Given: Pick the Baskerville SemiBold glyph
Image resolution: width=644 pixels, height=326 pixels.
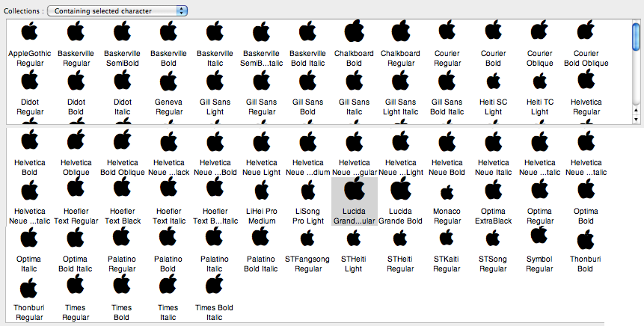Looking at the screenshot, I should point(122,31).
